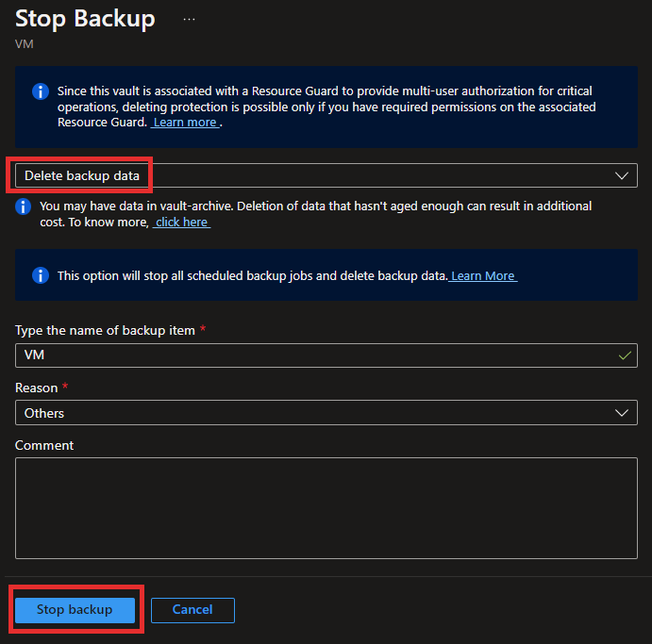Click the info icon beside vault-archive notice
Image resolution: width=652 pixels, height=644 pixels.
pyautogui.click(x=24, y=206)
